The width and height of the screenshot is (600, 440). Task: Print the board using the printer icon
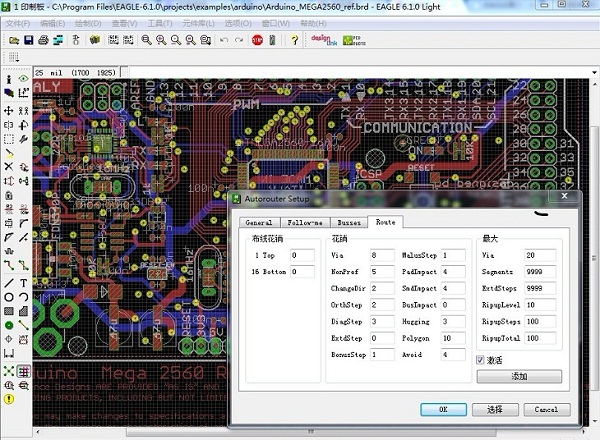[43, 40]
